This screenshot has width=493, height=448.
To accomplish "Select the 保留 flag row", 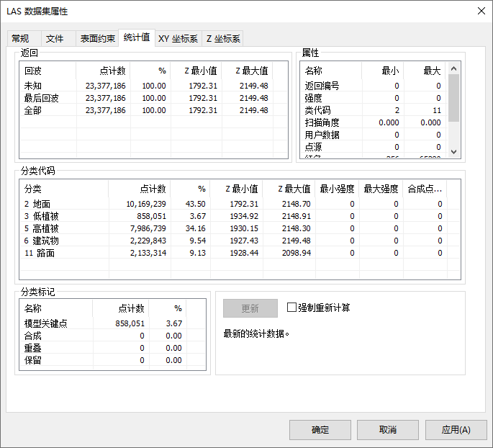I will (x=112, y=360).
